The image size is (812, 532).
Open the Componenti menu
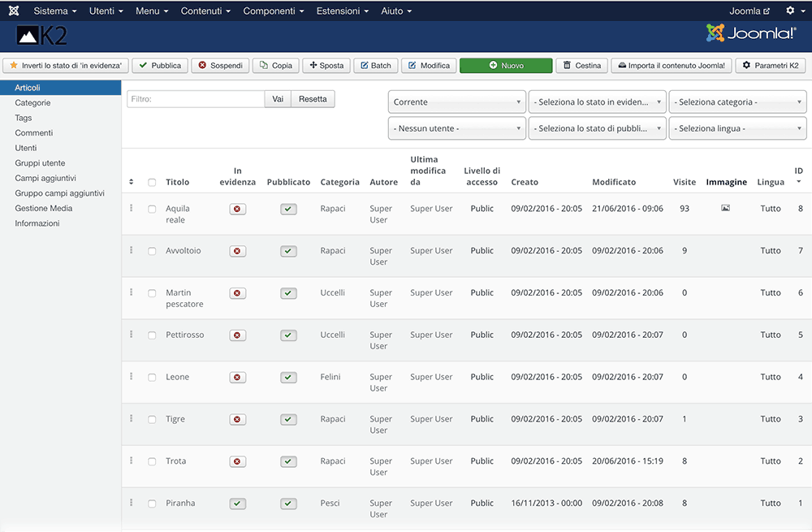click(274, 11)
